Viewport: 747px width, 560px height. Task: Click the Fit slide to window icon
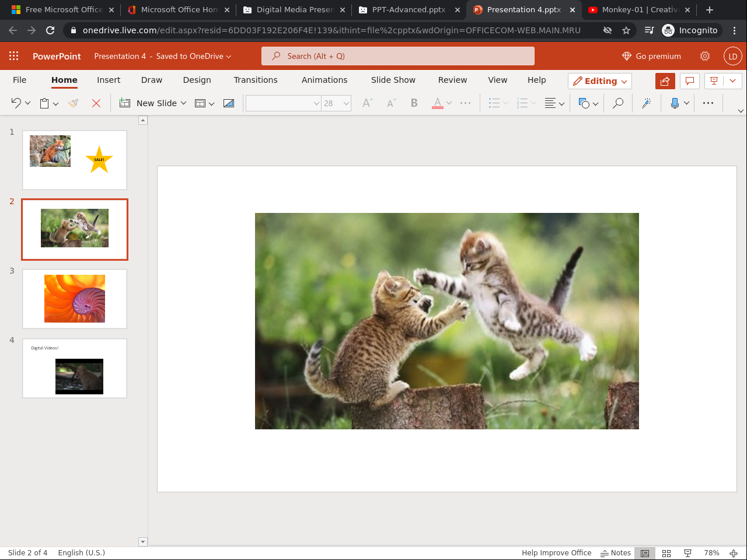click(x=734, y=553)
